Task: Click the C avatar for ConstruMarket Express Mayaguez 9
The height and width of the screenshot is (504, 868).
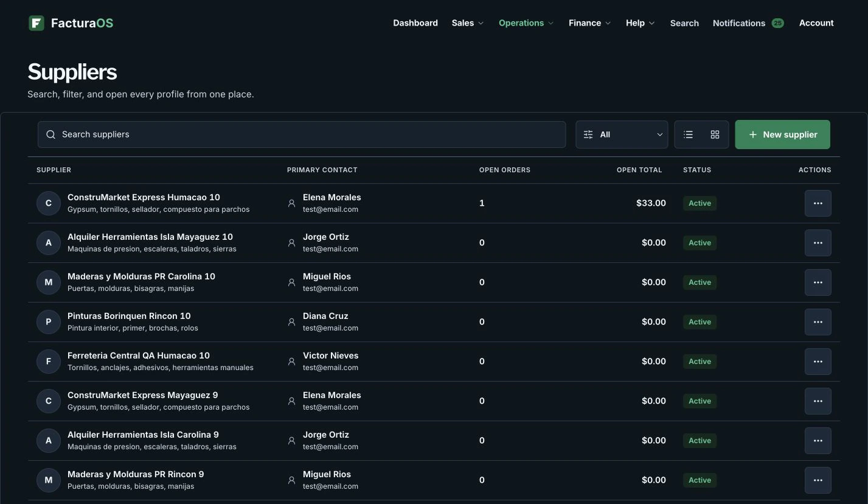Action: click(49, 401)
